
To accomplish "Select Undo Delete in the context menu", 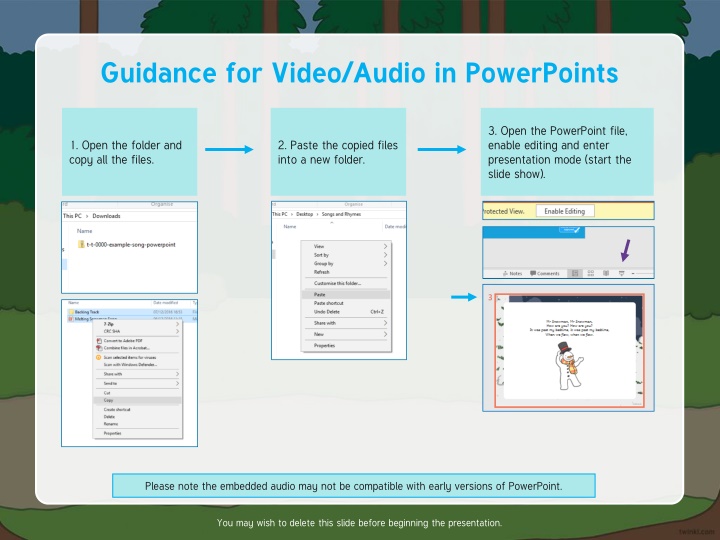I will click(346, 312).
